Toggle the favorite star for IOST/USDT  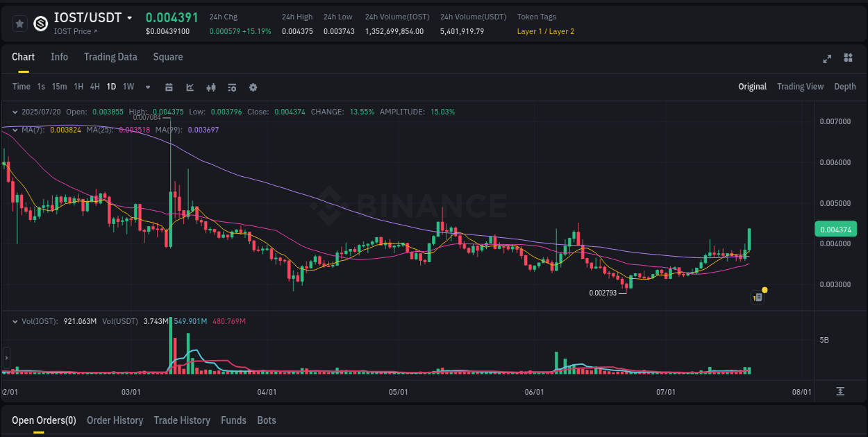click(x=19, y=23)
